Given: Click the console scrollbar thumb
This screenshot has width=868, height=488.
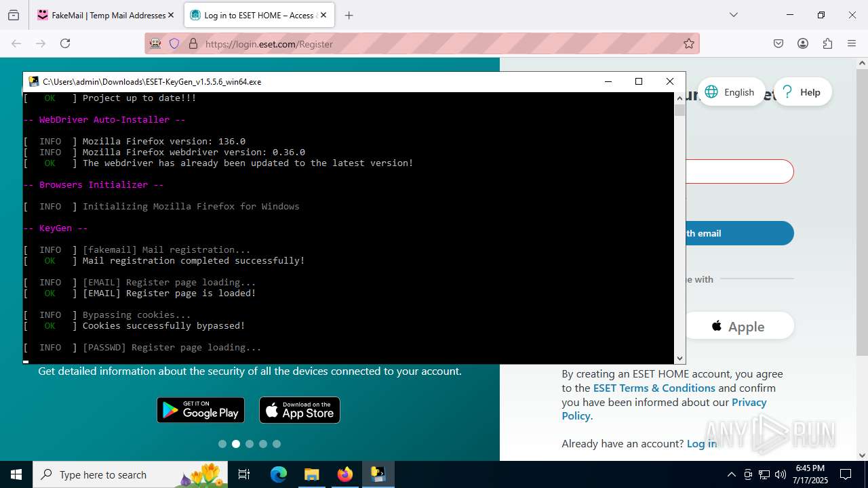Looking at the screenshot, I should (679, 110).
